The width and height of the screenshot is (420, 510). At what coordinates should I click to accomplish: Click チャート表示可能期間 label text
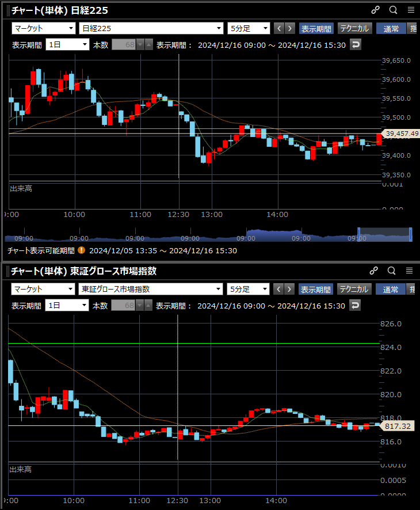[41, 250]
